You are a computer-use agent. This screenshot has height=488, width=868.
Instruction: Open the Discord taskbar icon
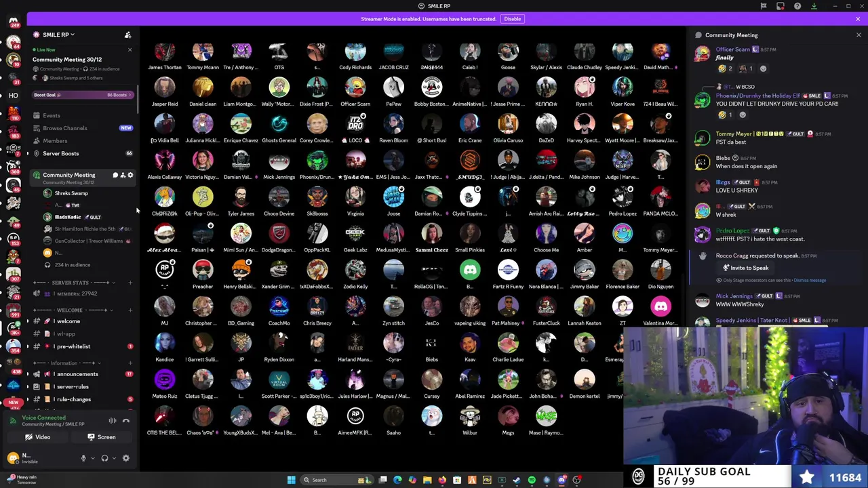point(561,480)
